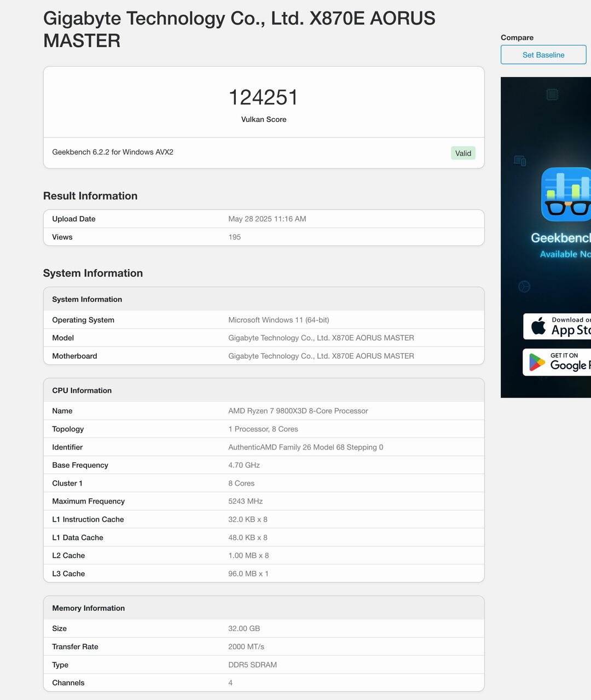The image size is (591, 700).
Task: Click the Model row value
Action: 321,338
